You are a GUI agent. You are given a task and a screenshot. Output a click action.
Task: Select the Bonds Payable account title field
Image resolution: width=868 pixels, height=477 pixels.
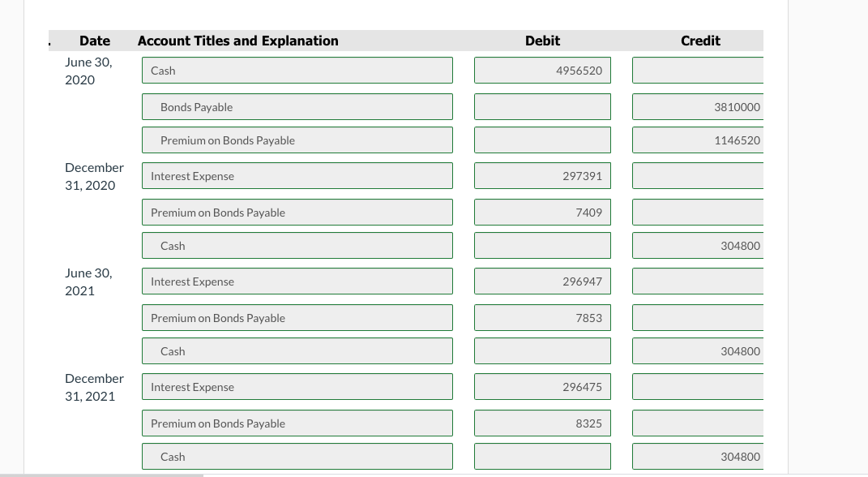297,106
